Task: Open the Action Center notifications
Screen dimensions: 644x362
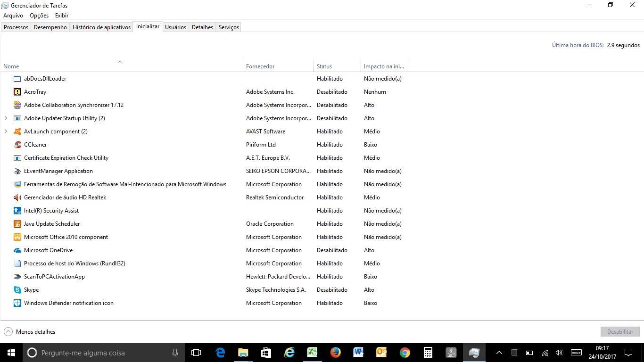Action: [628, 353]
